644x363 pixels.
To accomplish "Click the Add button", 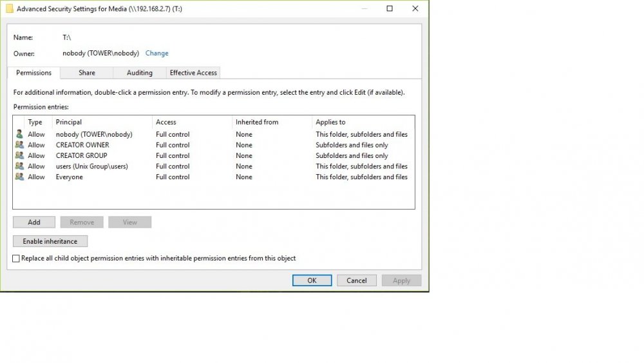I will pyautogui.click(x=34, y=222).
